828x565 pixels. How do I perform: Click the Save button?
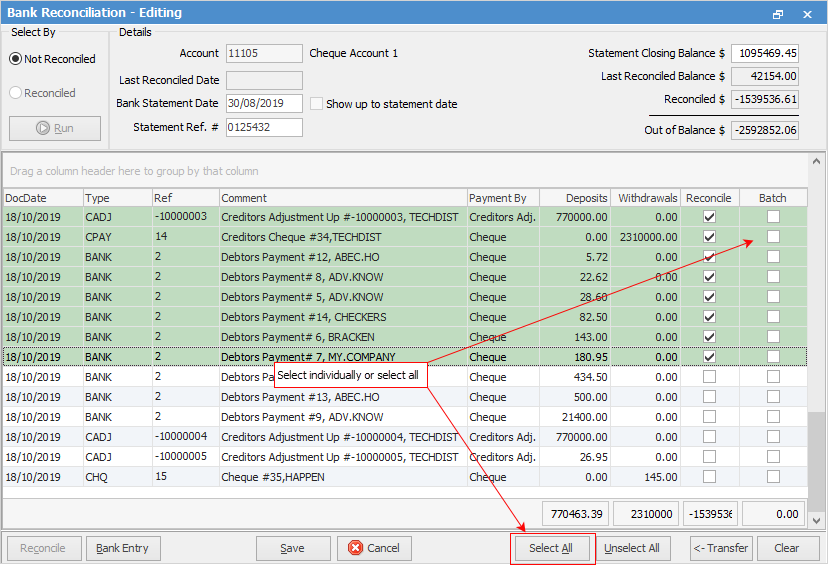click(x=292, y=548)
